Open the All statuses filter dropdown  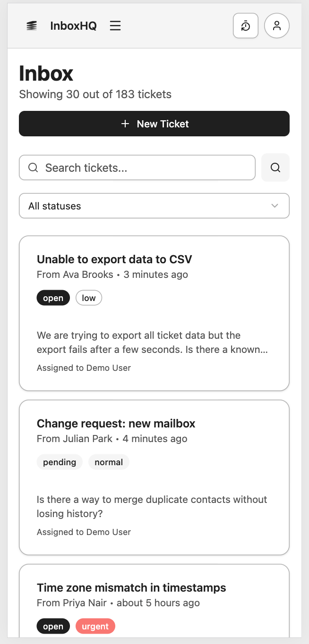pyautogui.click(x=154, y=206)
